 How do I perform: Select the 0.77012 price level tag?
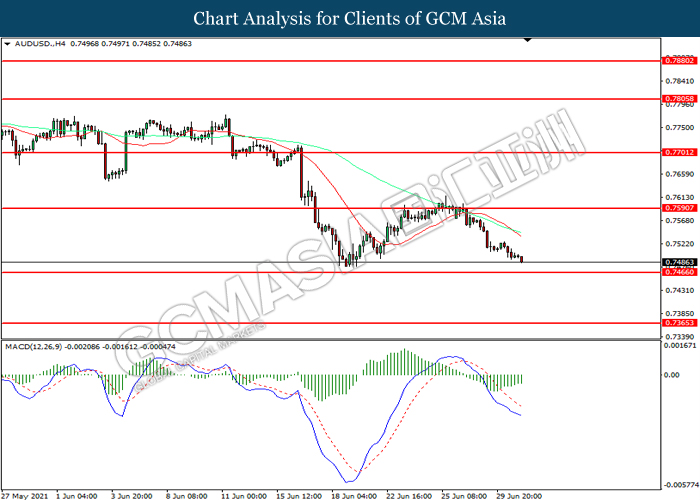click(x=678, y=153)
